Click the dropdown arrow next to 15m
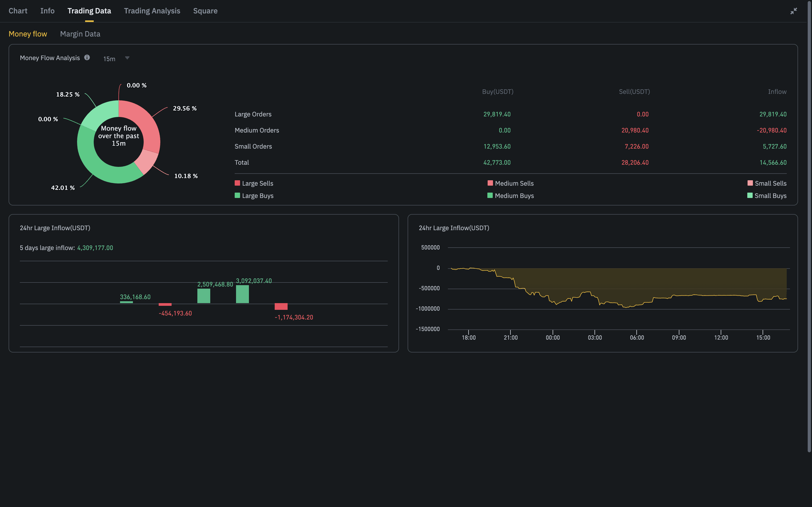Image resolution: width=812 pixels, height=507 pixels. (127, 58)
